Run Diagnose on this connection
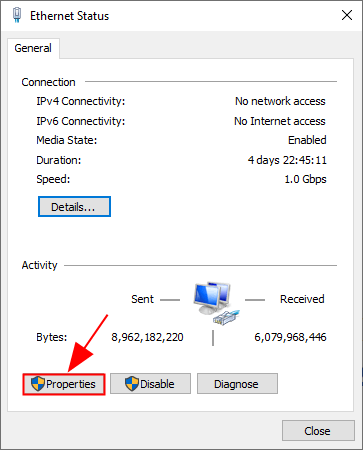Image resolution: width=363 pixels, height=450 pixels. pos(237,384)
